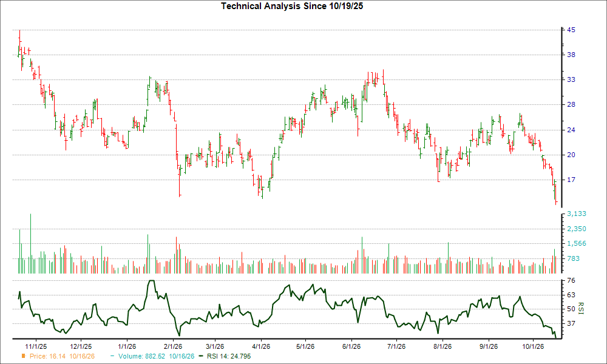Click the 'Price: 16.14 10/16/26' legend text
The image size is (607, 364).
pyautogui.click(x=62, y=356)
